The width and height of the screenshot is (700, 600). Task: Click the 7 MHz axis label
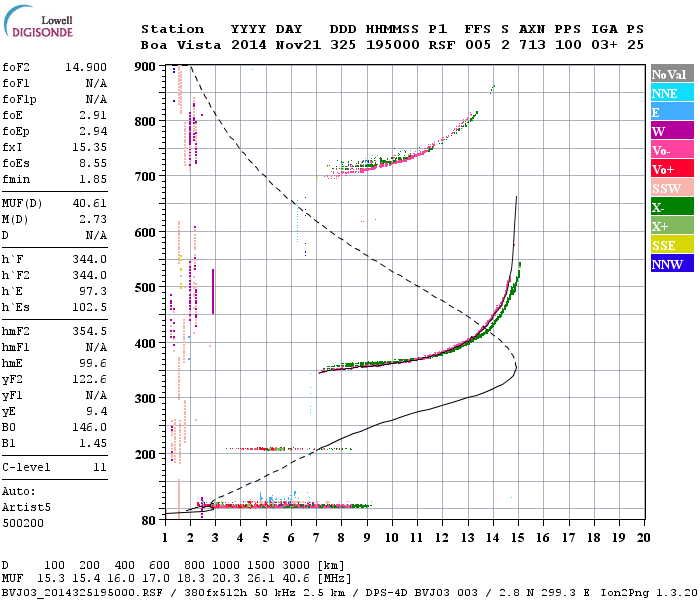[316, 538]
